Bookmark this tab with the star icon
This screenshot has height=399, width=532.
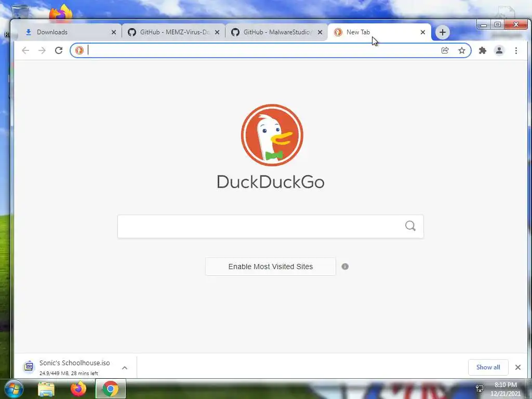pos(462,50)
